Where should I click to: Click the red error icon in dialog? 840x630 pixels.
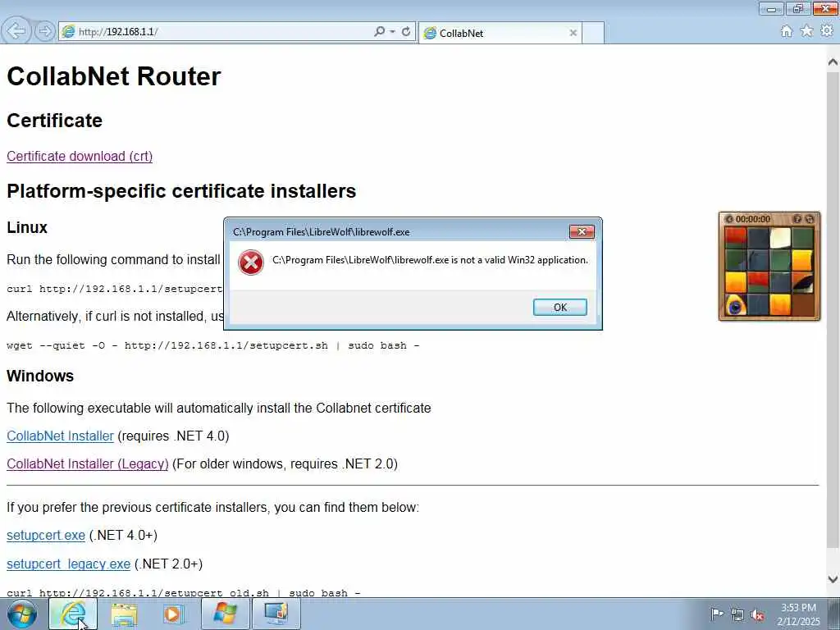point(251,262)
